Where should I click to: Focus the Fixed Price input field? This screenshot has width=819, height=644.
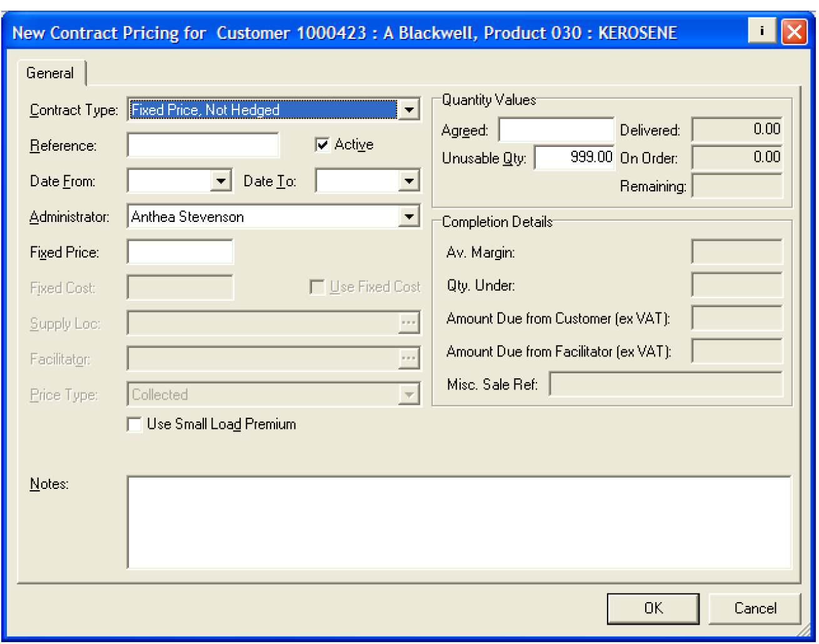pos(180,253)
